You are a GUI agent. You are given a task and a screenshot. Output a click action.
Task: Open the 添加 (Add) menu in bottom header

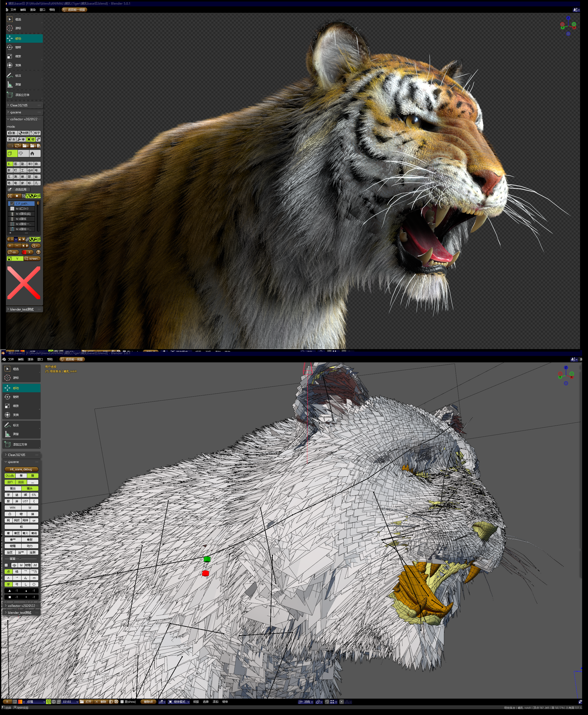coord(215,702)
